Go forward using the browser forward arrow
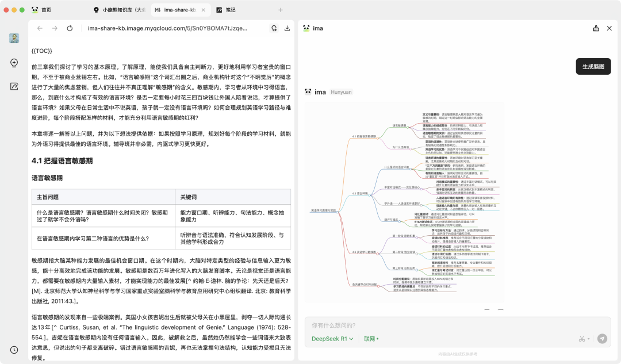Screen dimensions: 621x364 click(55, 28)
